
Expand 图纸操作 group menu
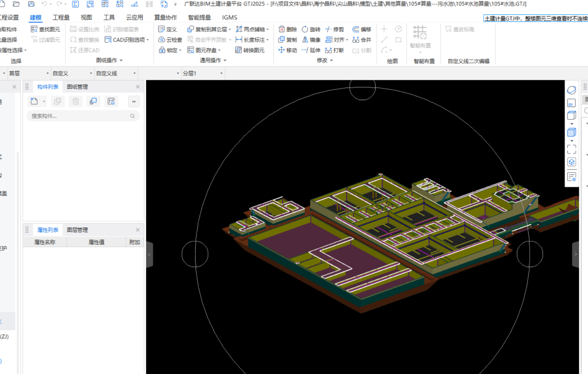(x=109, y=60)
